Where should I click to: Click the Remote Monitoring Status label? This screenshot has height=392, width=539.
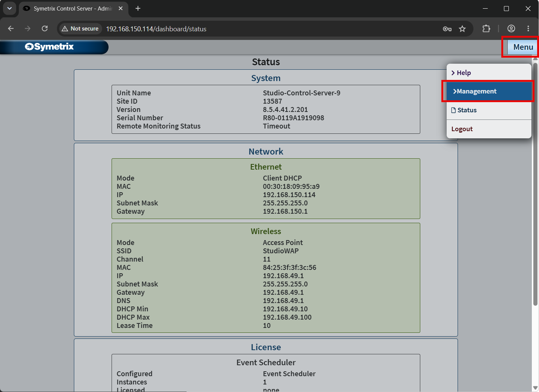point(159,126)
